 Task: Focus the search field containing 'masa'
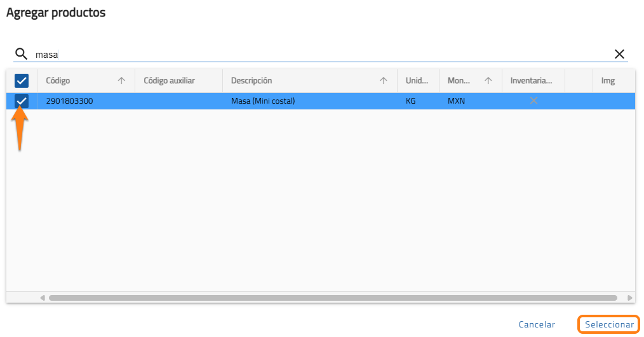pyautogui.click(x=318, y=55)
